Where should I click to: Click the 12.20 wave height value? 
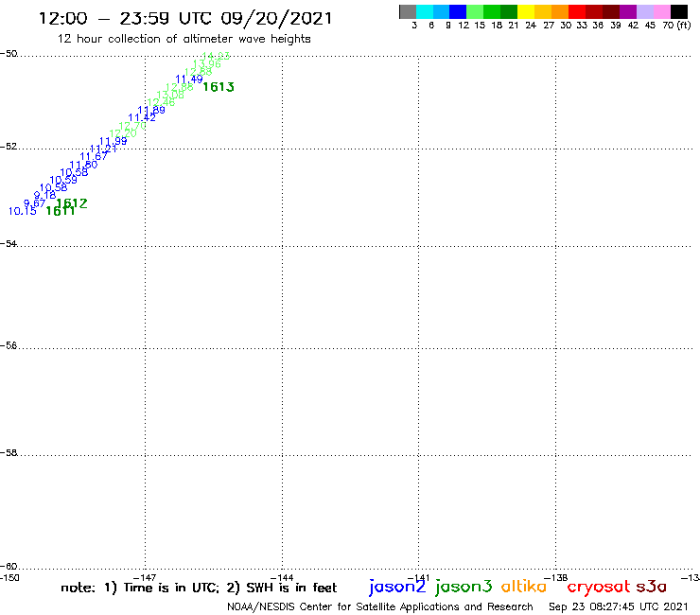[x=123, y=133]
